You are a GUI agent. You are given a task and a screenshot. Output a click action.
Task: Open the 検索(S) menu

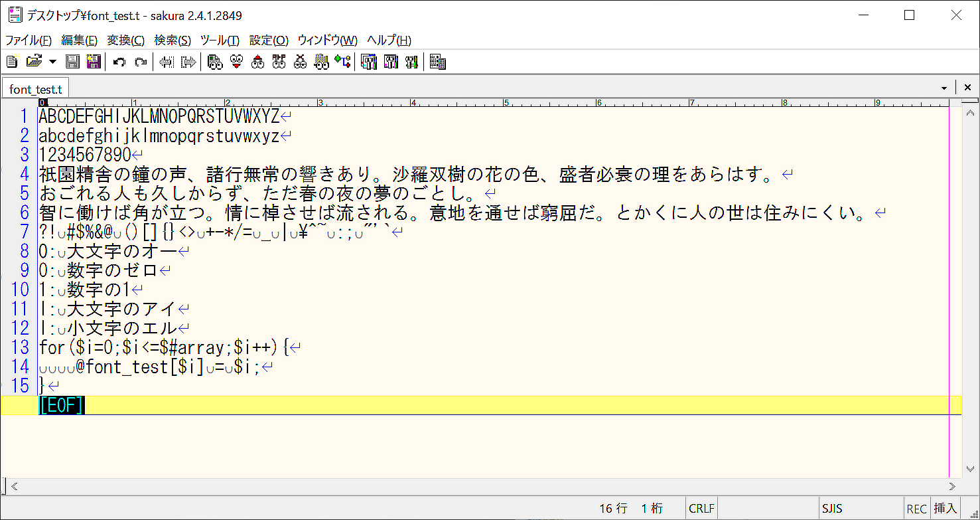(173, 41)
